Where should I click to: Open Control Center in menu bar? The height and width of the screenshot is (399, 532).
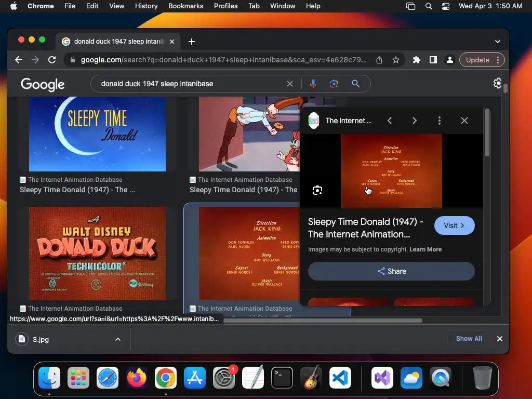[445, 6]
